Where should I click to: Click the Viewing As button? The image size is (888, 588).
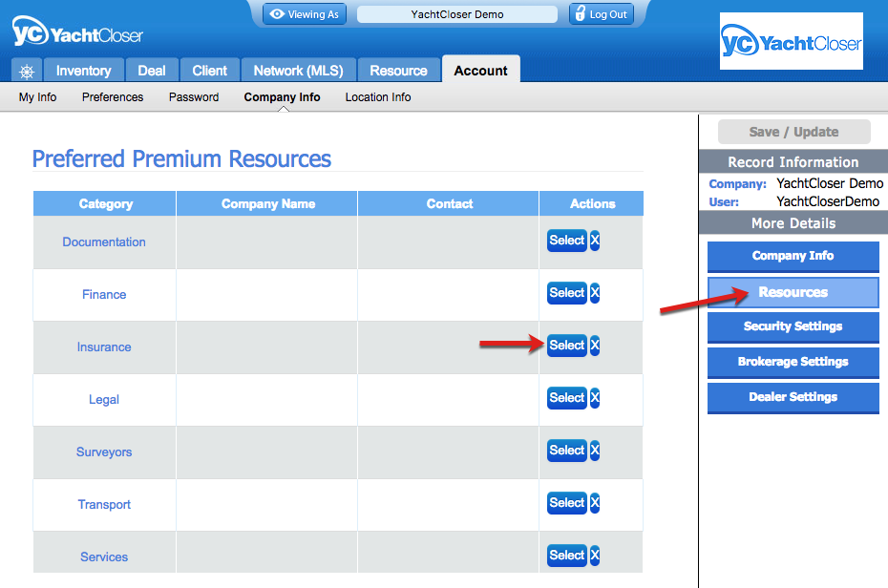point(305,14)
